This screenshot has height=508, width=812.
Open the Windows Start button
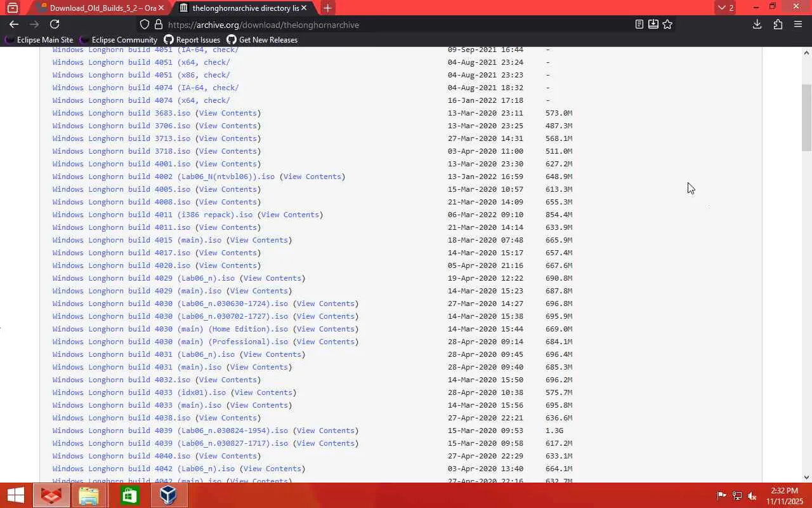[16, 495]
